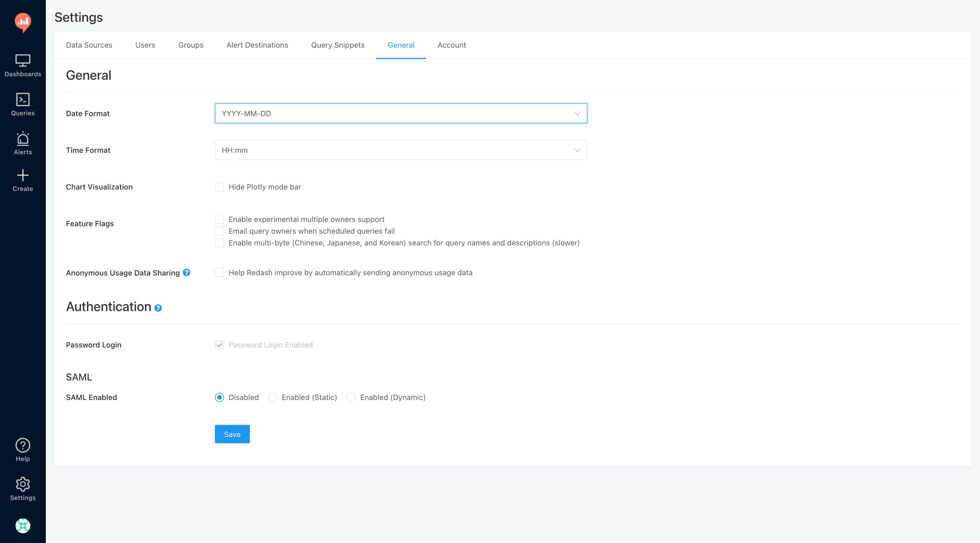Viewport: 980px width, 543px height.
Task: Check Email query owners when scheduled queries fail
Action: click(x=219, y=231)
